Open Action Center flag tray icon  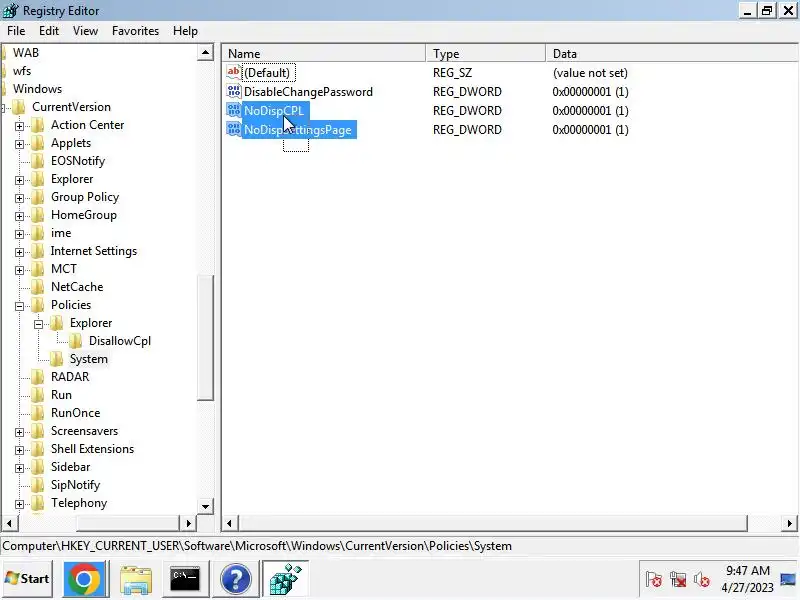(x=654, y=580)
